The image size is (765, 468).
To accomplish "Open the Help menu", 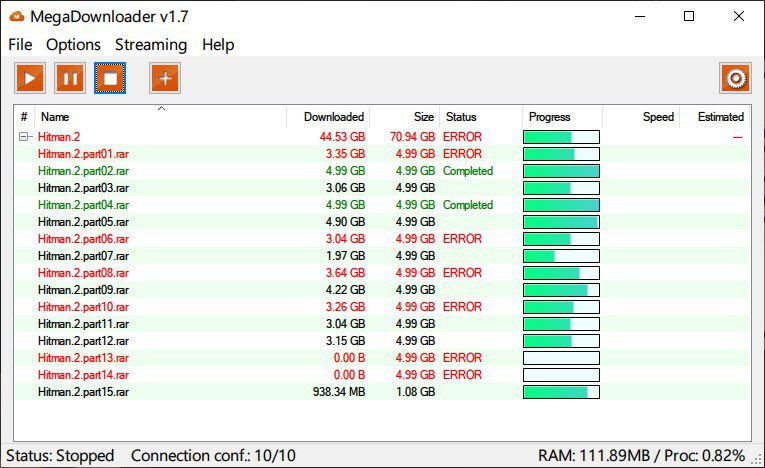I will click(218, 45).
